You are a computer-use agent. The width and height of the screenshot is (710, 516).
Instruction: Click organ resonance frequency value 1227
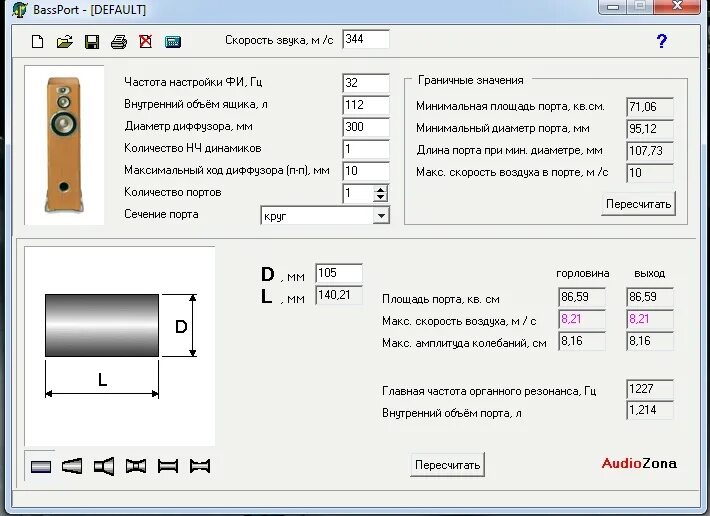point(650,389)
